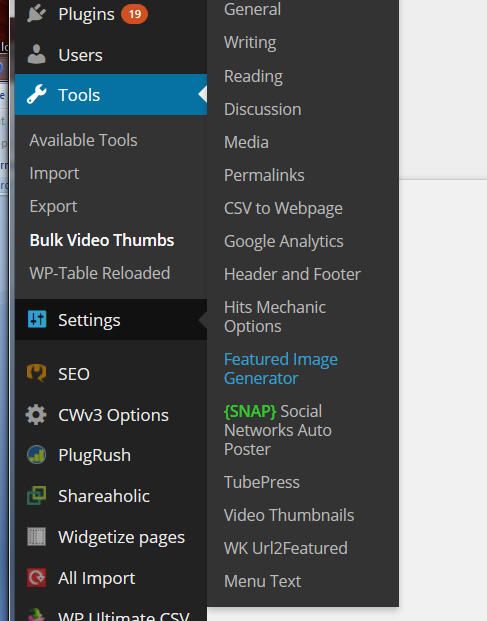Screen dimensions: 487x621
Task: Click the Shareaholic squares icon
Action: [x=36, y=495]
